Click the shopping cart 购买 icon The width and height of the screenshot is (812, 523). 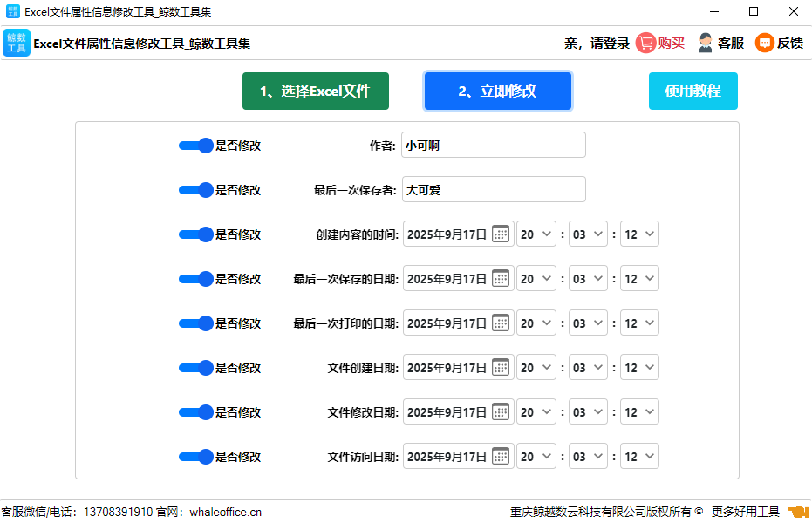tap(645, 43)
